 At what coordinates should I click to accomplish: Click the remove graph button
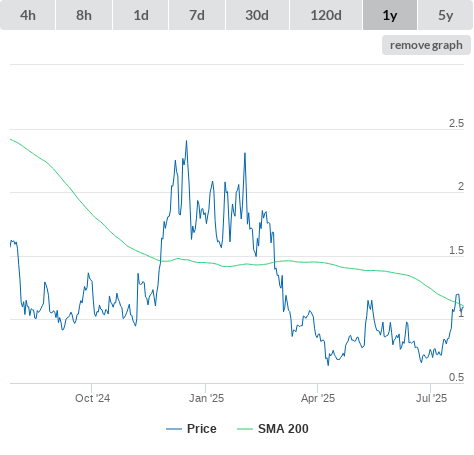[x=426, y=45]
